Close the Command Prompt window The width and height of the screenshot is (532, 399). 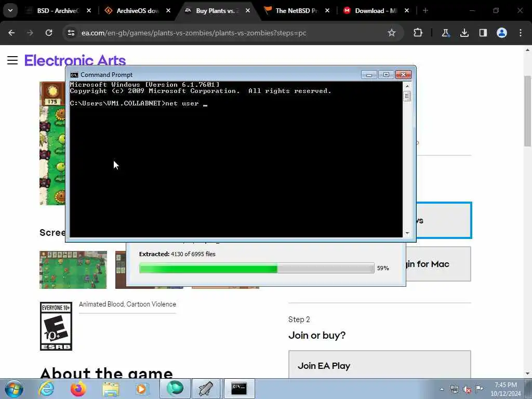403,75
